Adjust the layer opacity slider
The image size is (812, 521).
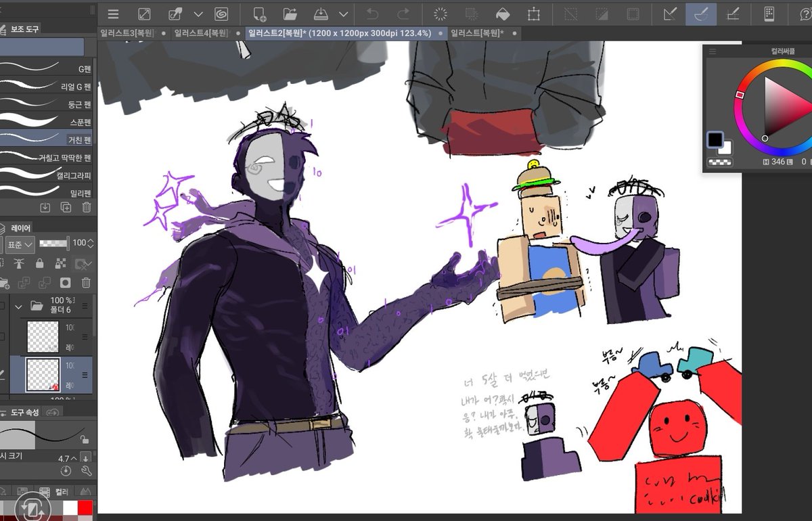coord(53,243)
